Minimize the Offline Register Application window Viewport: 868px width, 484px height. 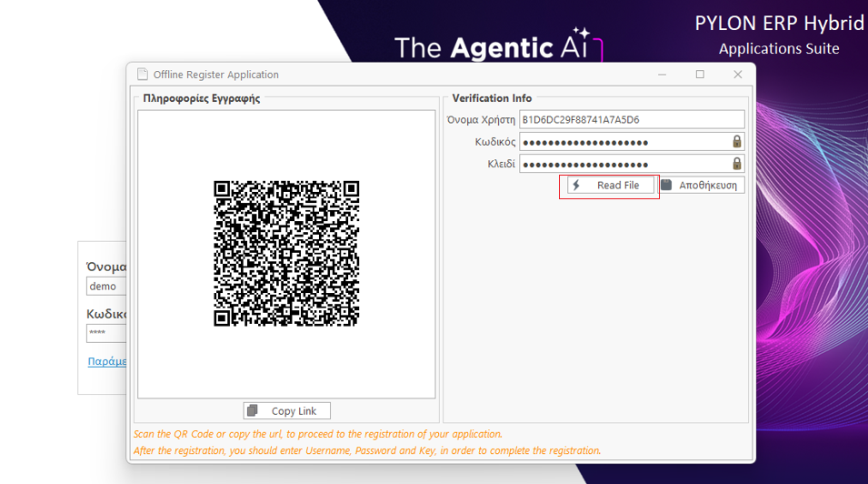tap(662, 75)
